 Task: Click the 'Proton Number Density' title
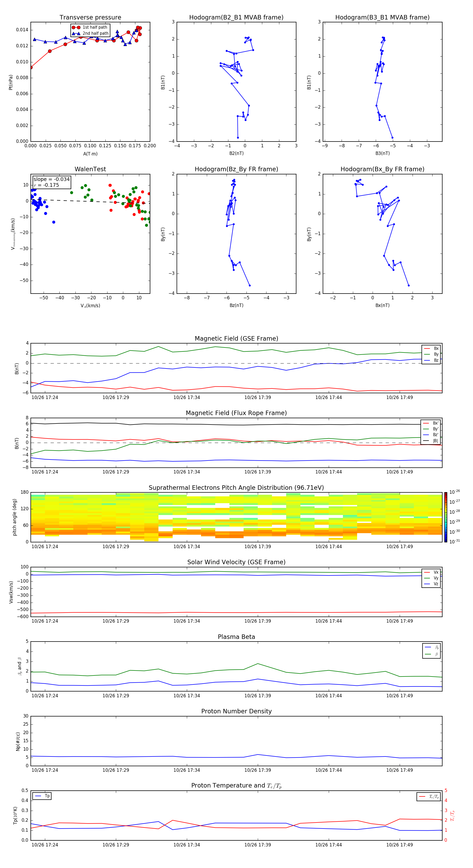tap(236, 712)
